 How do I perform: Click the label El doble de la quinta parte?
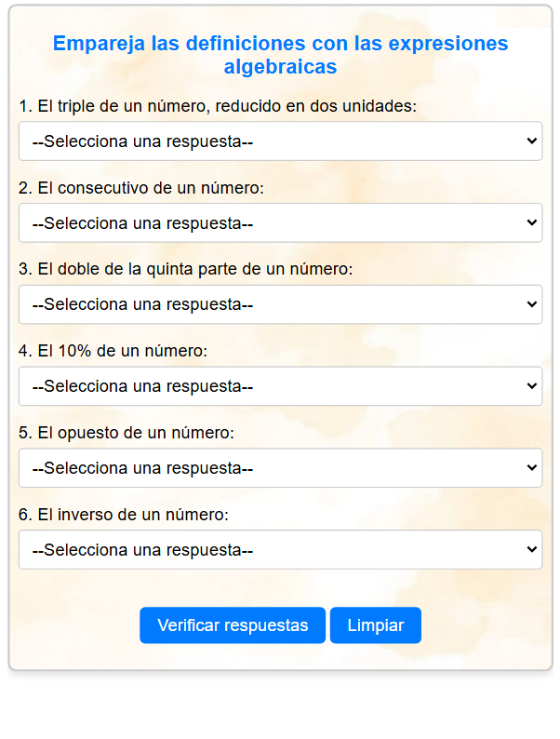tap(185, 269)
